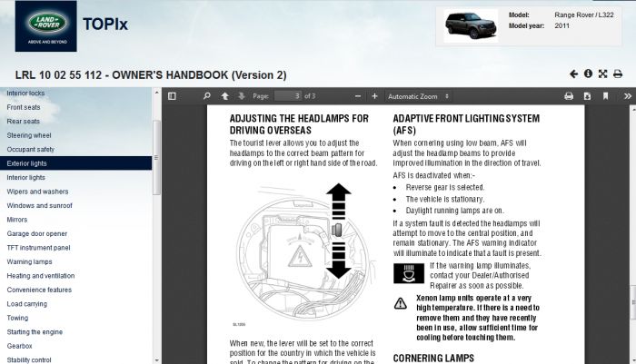This screenshot has width=636, height=364.
Task: Click Adjusting the Headlamps heading
Action: tap(299, 124)
